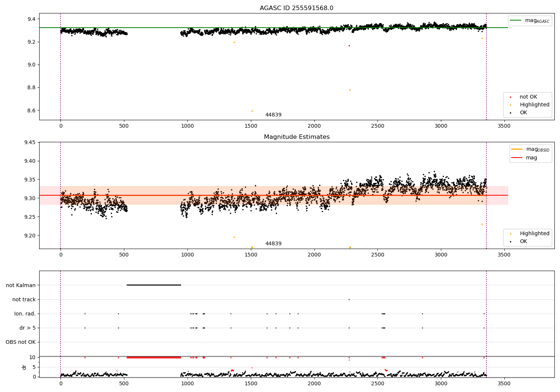The width and height of the screenshot is (560, 392).
Task: Click the orange highlighted point near 9.23 at right of middle plot
Action: pos(482,224)
